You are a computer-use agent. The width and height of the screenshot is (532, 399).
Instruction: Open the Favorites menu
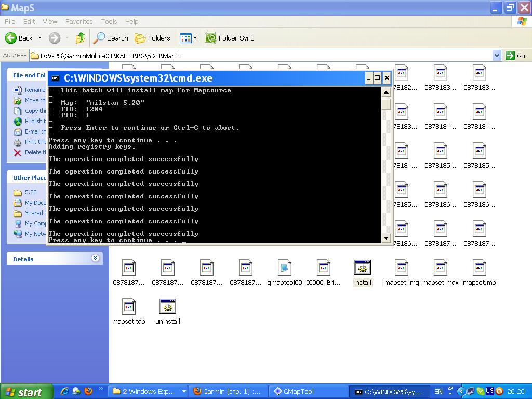pos(79,21)
